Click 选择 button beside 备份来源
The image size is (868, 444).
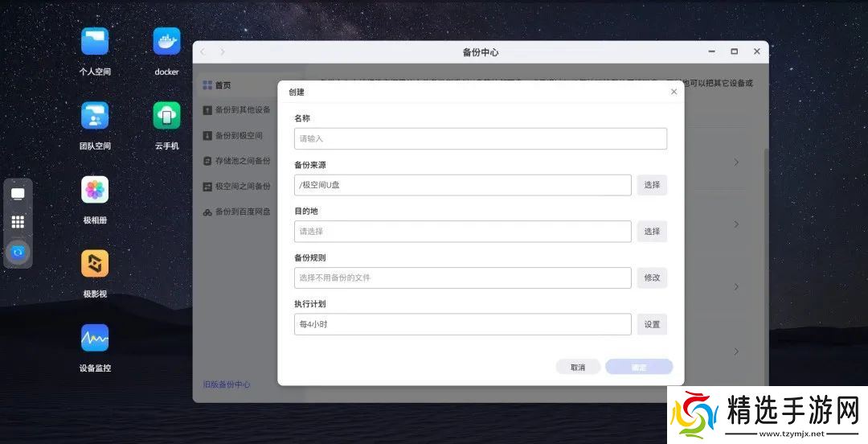click(x=652, y=185)
